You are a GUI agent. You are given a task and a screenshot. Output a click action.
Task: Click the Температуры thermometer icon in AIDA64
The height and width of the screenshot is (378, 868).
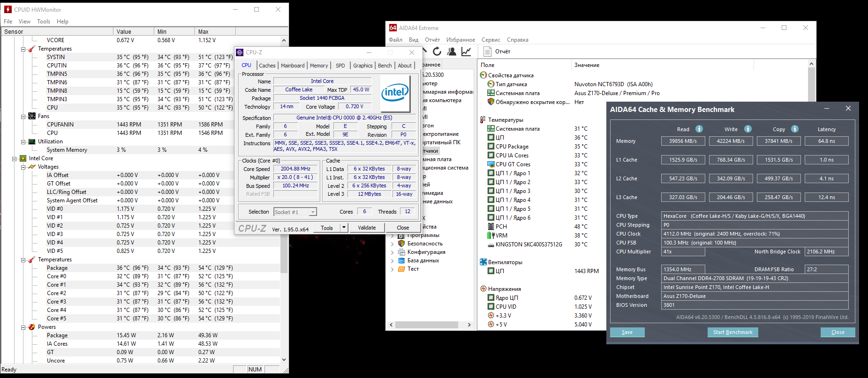[x=483, y=120]
